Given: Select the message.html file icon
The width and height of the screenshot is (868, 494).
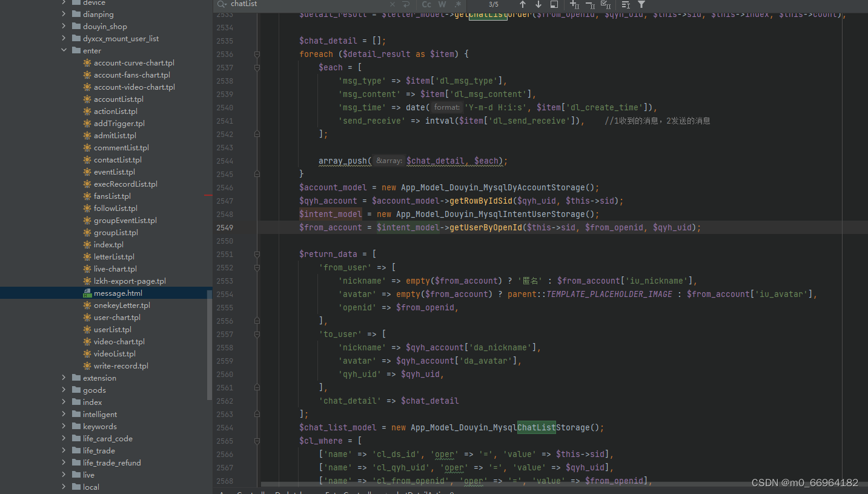Looking at the screenshot, I should (88, 293).
